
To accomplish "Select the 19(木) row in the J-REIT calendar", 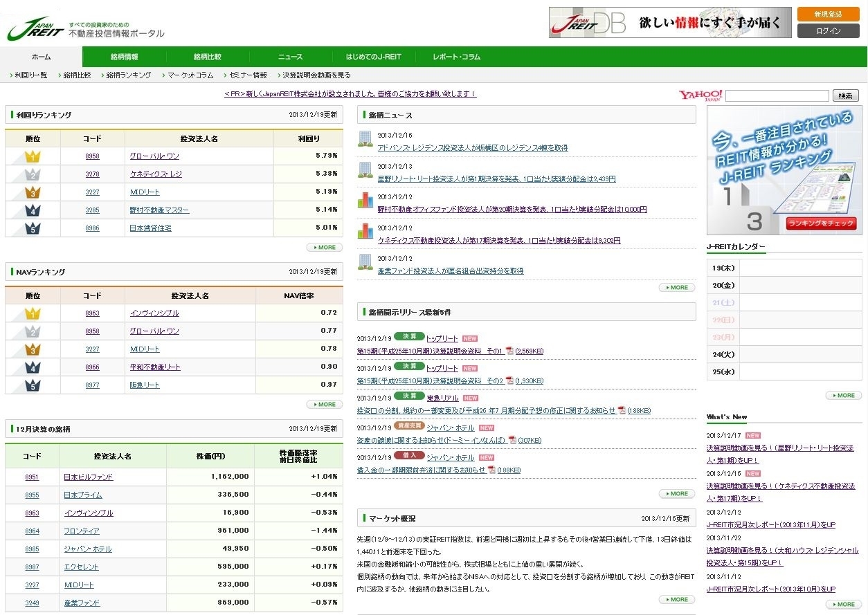I will [x=784, y=267].
